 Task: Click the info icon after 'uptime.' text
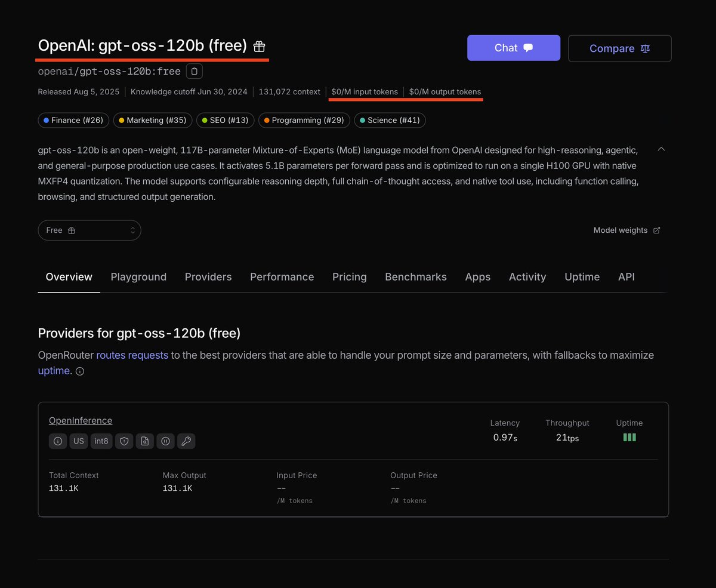tap(80, 371)
